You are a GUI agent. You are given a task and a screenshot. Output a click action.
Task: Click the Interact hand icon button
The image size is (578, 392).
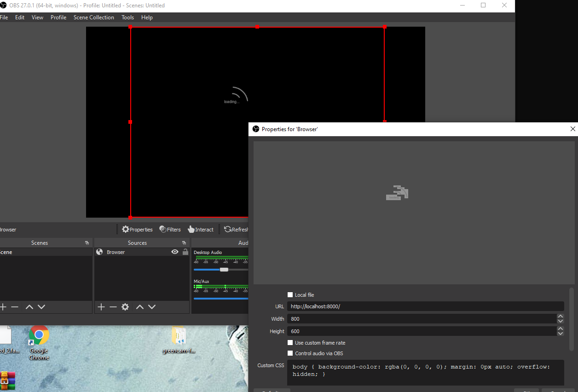(201, 229)
